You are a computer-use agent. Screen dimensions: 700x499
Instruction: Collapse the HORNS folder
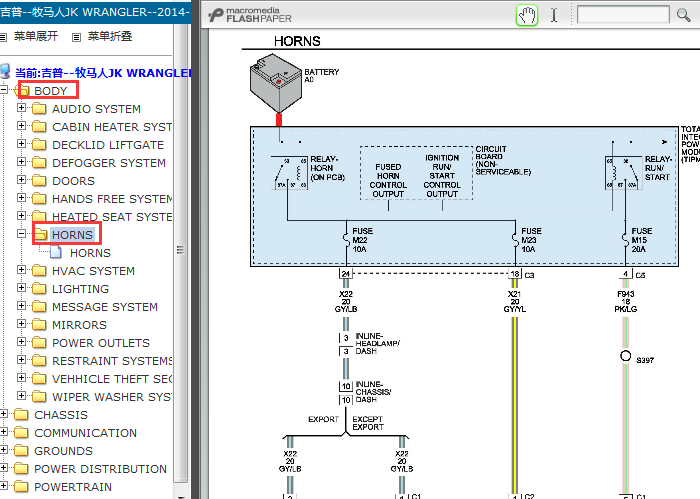(21, 234)
